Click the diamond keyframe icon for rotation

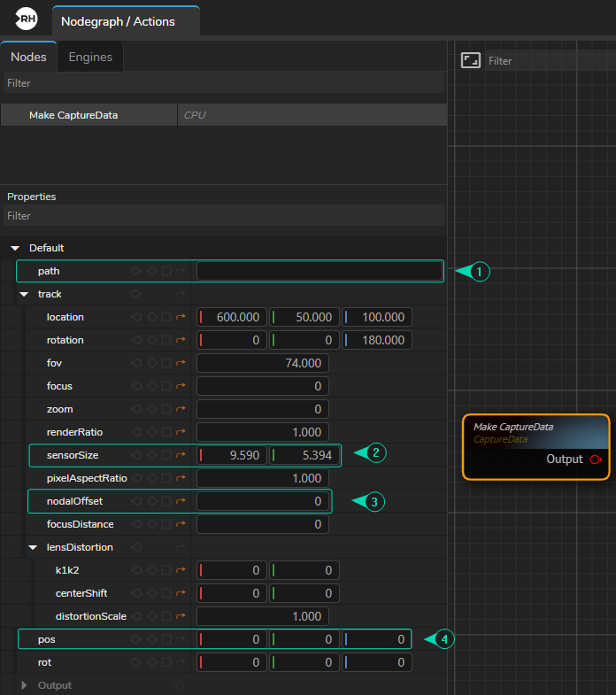pyautogui.click(x=151, y=340)
